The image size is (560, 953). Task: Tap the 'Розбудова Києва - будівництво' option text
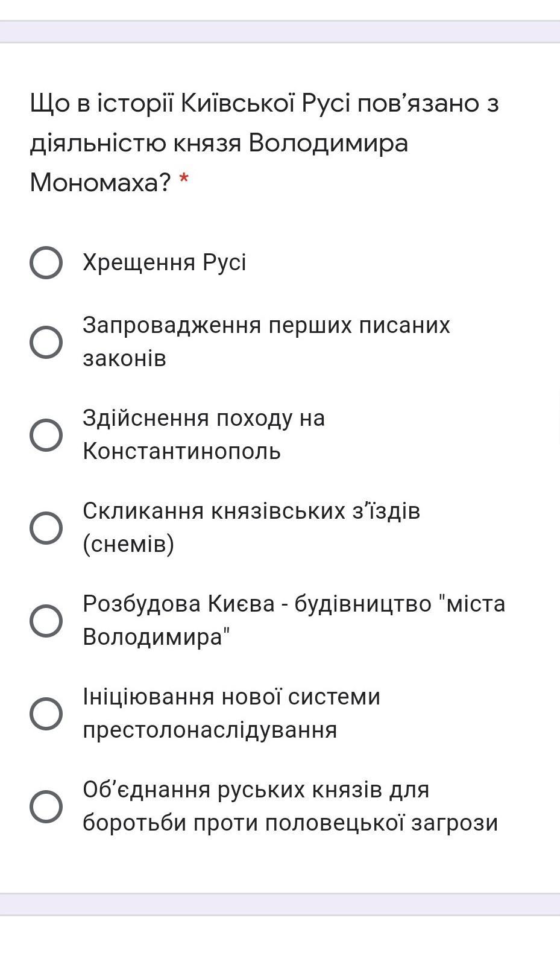click(294, 604)
